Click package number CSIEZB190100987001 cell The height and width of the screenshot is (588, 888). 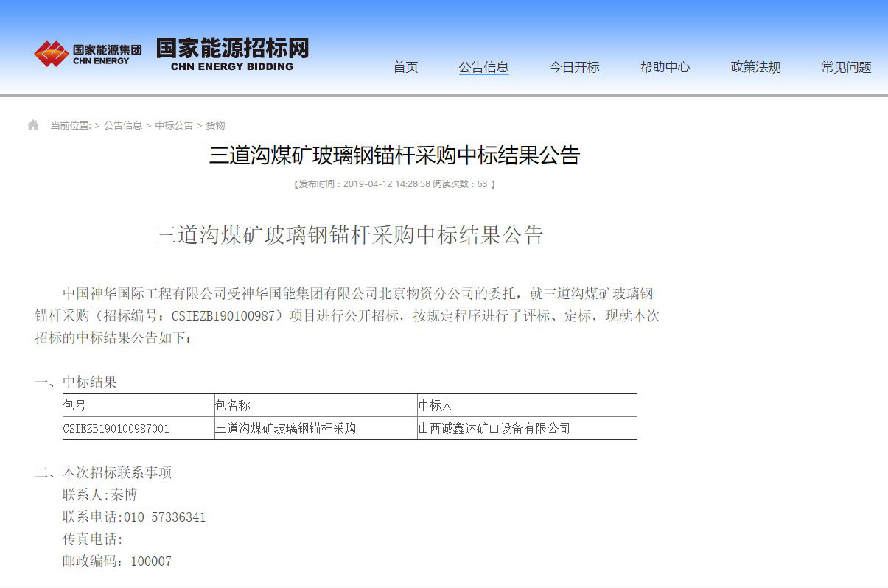pyautogui.click(x=116, y=428)
